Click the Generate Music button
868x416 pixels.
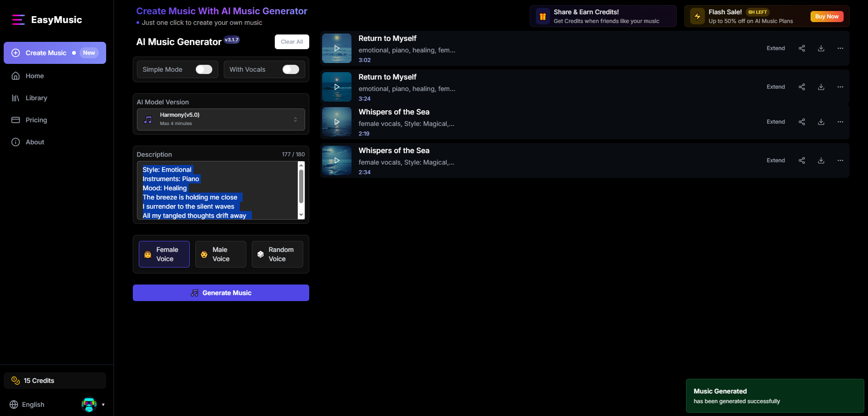221,293
